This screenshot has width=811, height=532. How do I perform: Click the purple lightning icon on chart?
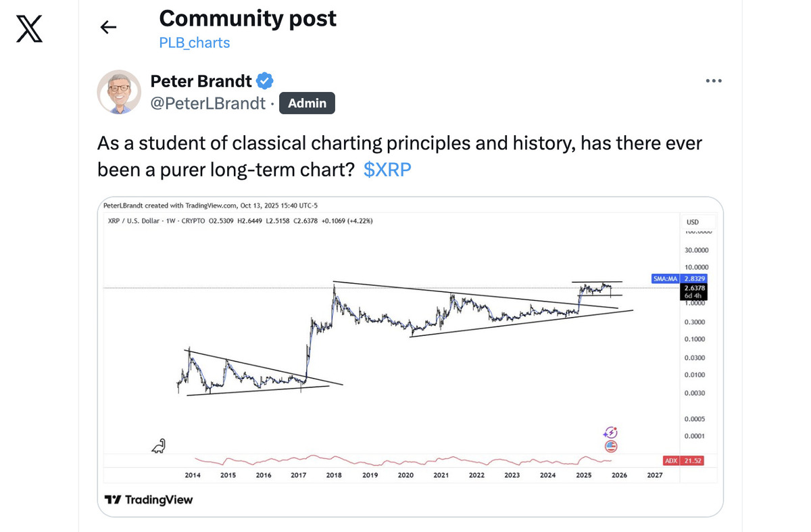611,433
